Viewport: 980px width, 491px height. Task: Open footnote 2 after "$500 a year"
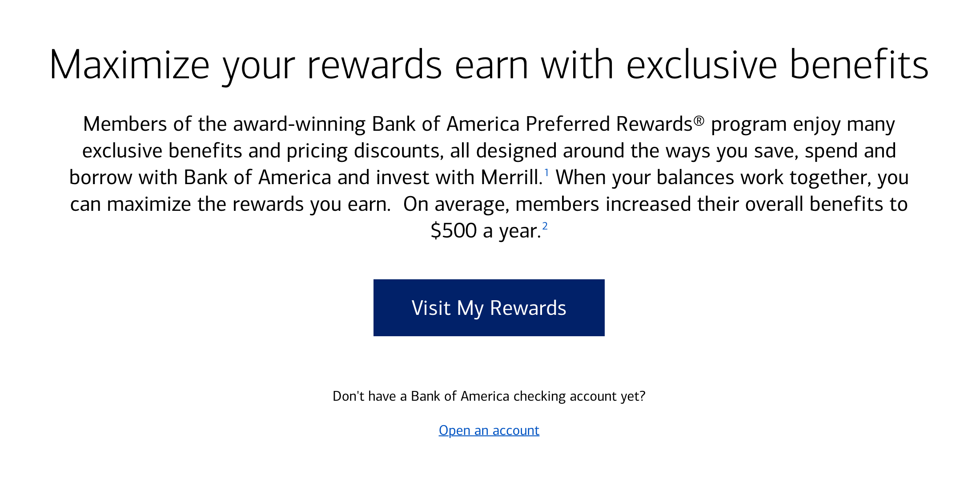(545, 226)
